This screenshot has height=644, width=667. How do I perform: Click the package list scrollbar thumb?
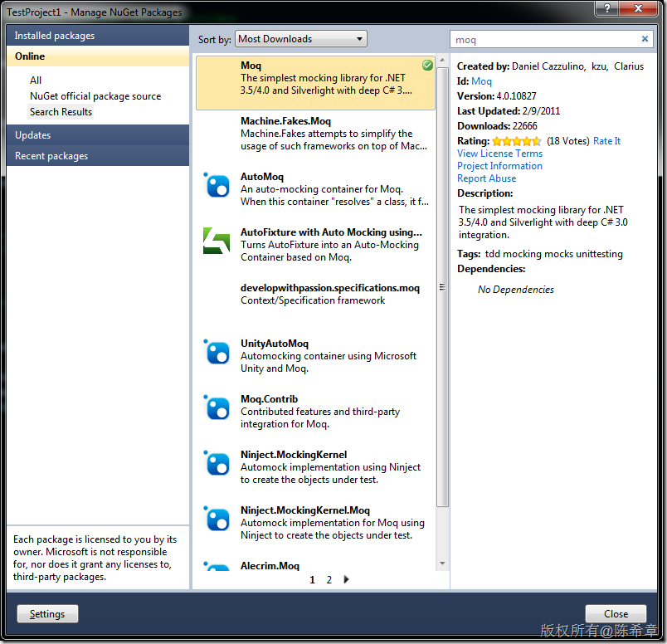click(x=442, y=287)
